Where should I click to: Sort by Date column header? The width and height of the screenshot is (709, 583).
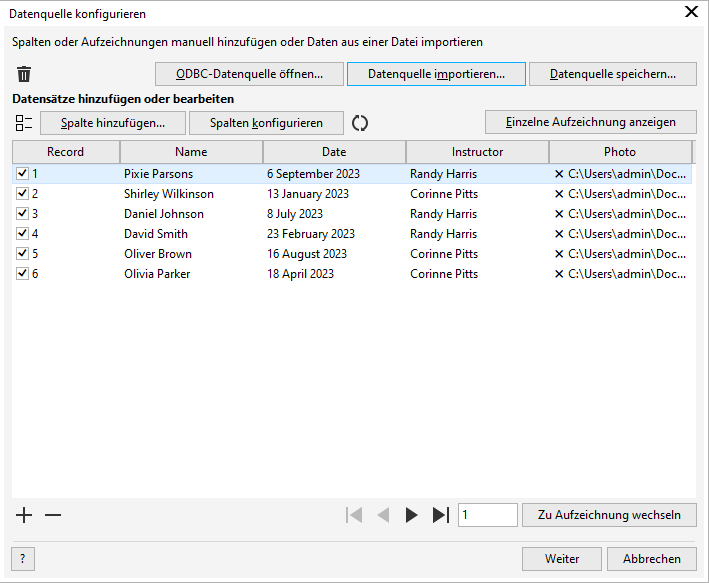coord(334,152)
